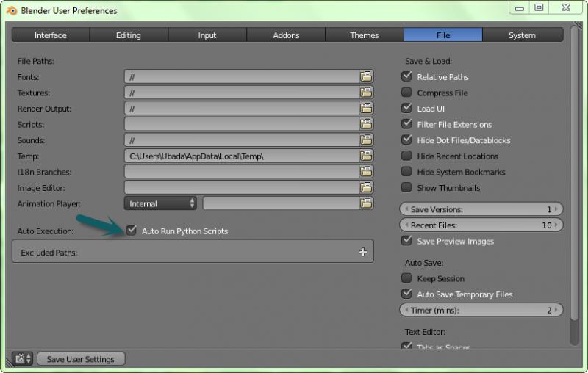Enable Hide Recent Locations
The height and width of the screenshot is (373, 588).
406,156
